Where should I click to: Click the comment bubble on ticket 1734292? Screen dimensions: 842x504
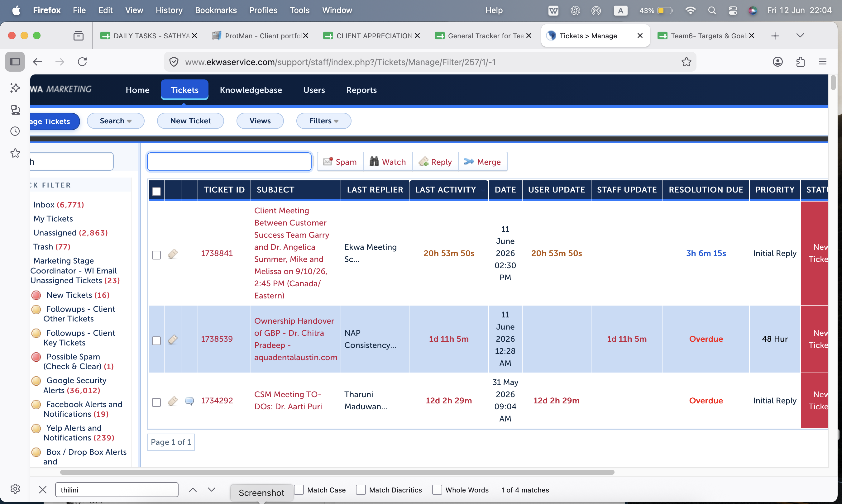[189, 401]
